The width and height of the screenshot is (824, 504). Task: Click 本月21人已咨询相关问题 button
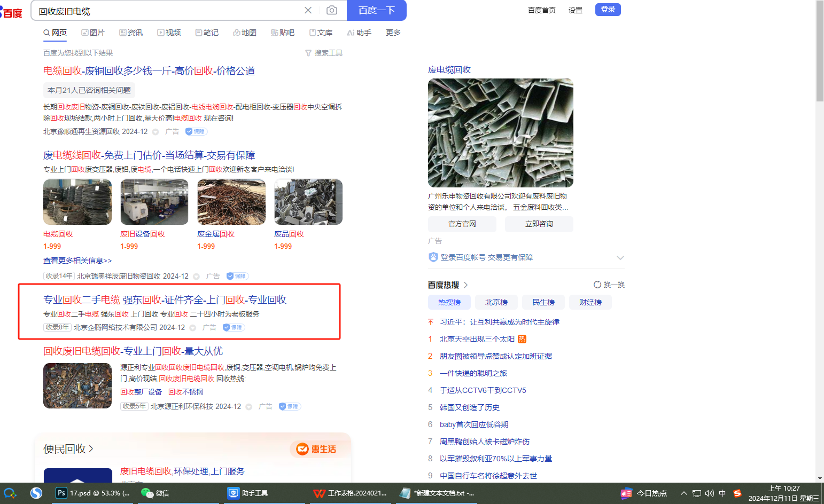(89, 90)
